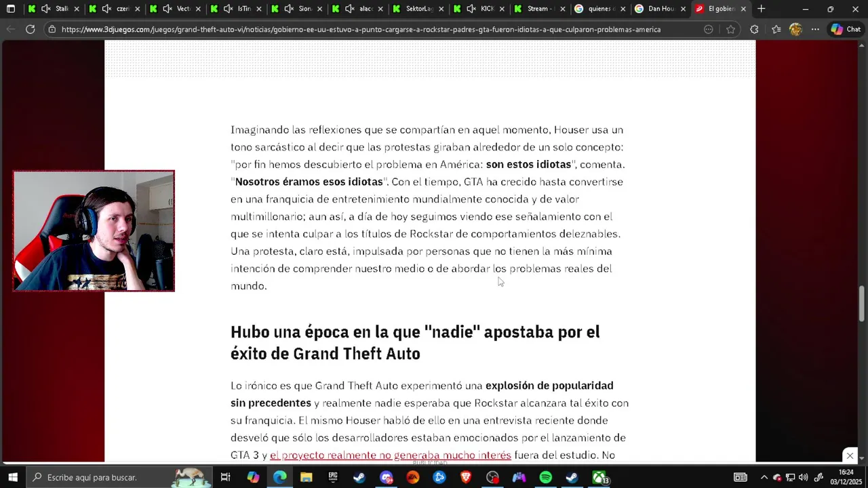The width and height of the screenshot is (868, 488).
Task: Unmute the Sion tab speaker icon
Action: 289,9
